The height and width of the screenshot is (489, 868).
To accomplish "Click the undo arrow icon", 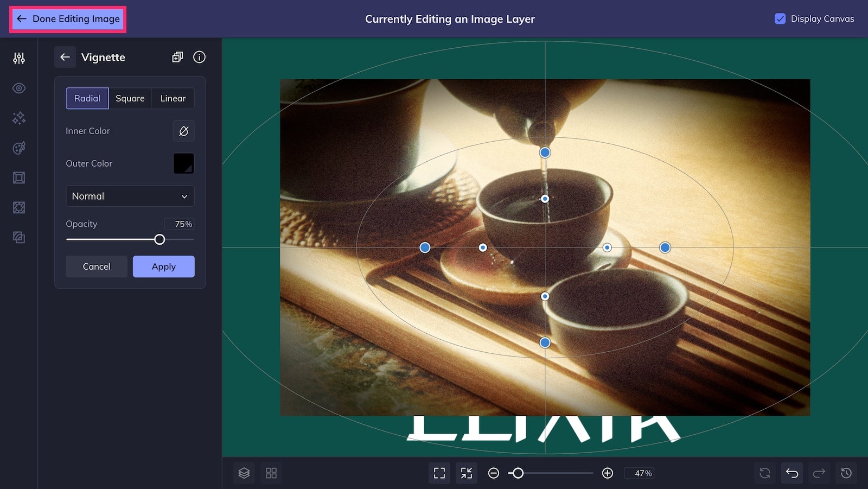I will coord(792,473).
